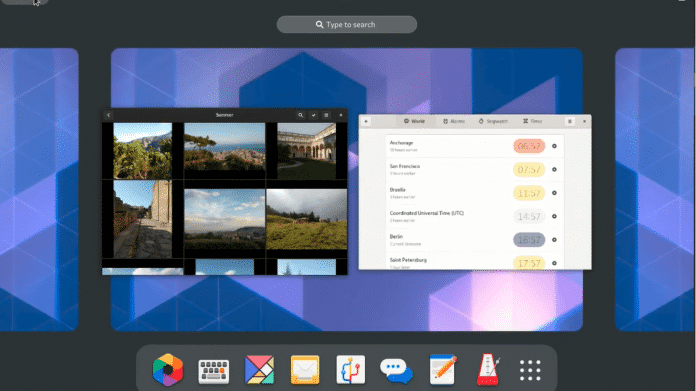Screen dimensions: 696x391
Task: Switch to the workspace on the right
Action: [x=654, y=190]
